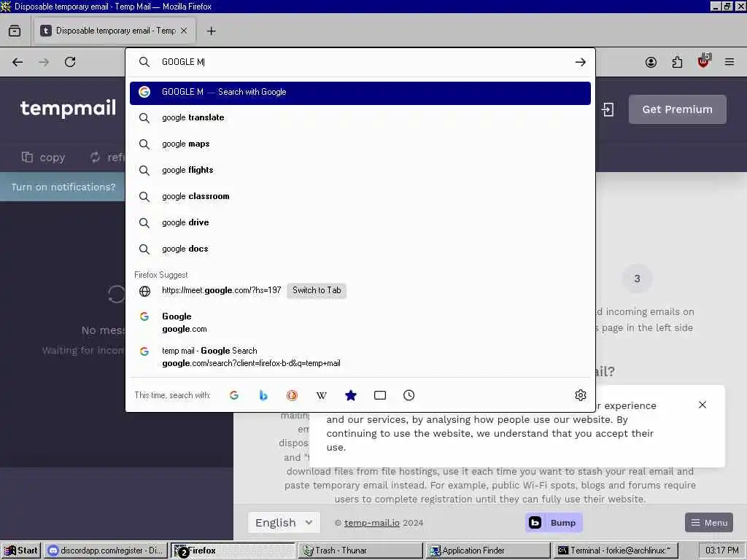Click the copy email icon
The height and width of the screenshot is (560, 747).
tap(27, 157)
